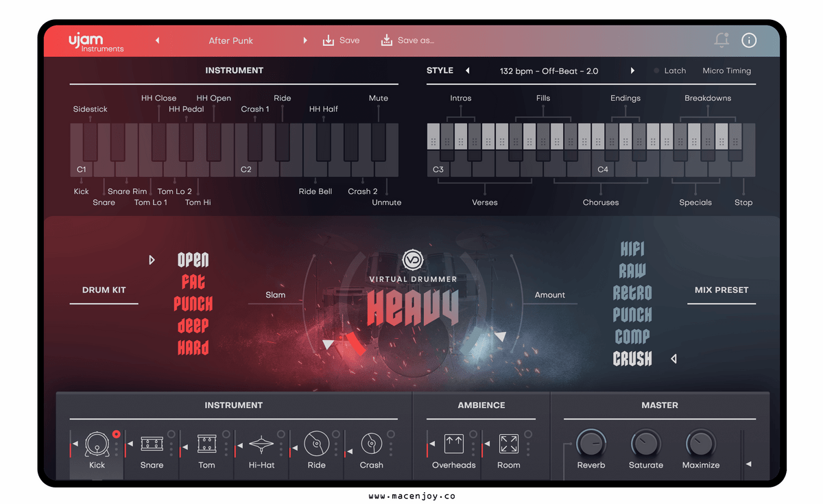The height and width of the screenshot is (504, 823).
Task: Open the info icon in header
Action: point(749,40)
